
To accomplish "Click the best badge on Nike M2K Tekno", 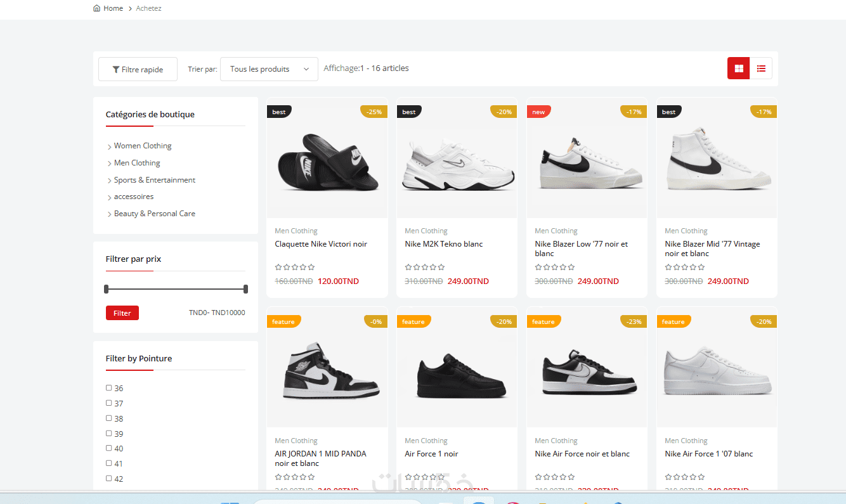I will [409, 112].
